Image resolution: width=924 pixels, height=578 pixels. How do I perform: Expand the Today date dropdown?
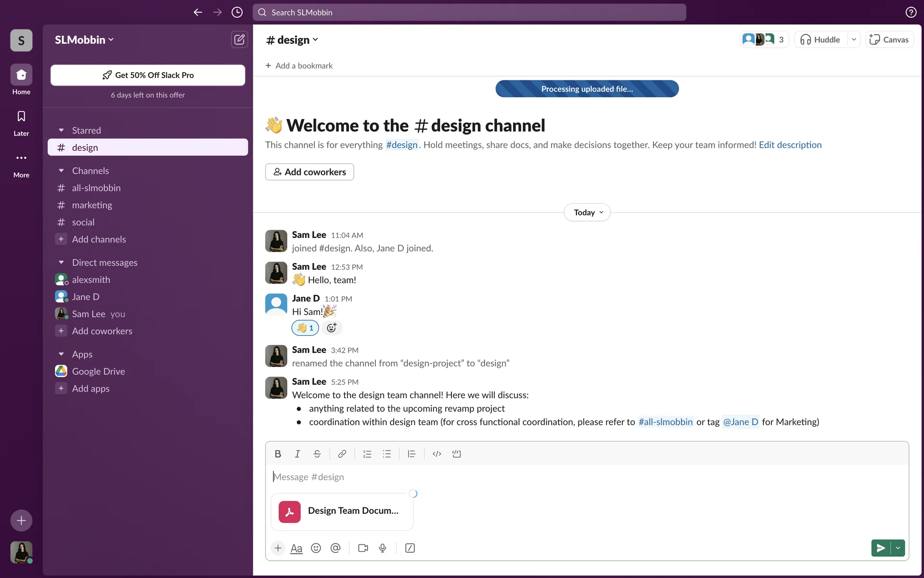point(587,212)
